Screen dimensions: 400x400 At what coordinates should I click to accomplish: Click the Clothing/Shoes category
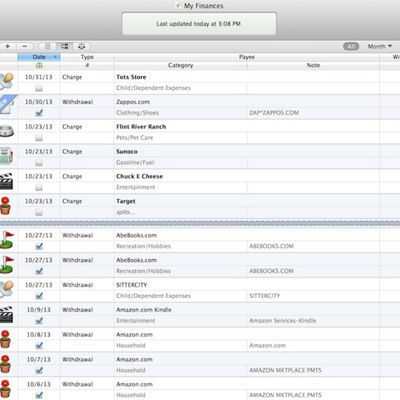[x=137, y=113]
